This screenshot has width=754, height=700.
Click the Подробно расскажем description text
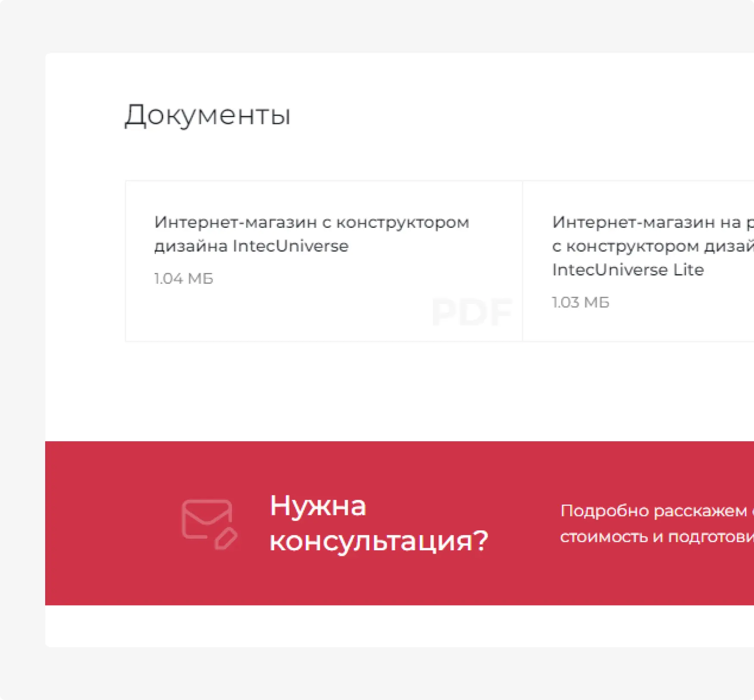click(654, 523)
